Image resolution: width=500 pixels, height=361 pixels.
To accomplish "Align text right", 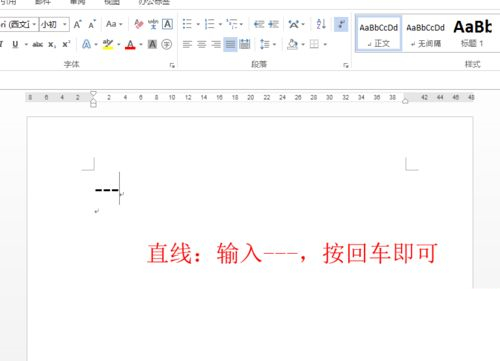I will point(216,44).
